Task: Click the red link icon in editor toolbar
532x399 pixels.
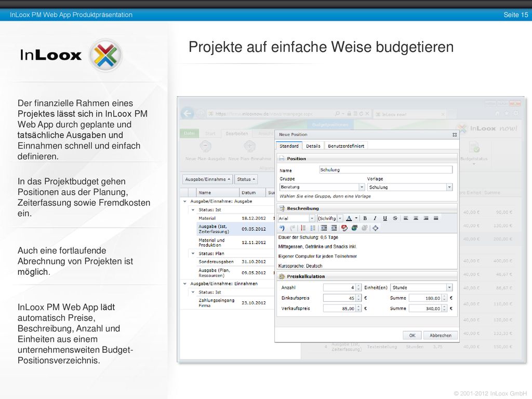Action: 344,228
